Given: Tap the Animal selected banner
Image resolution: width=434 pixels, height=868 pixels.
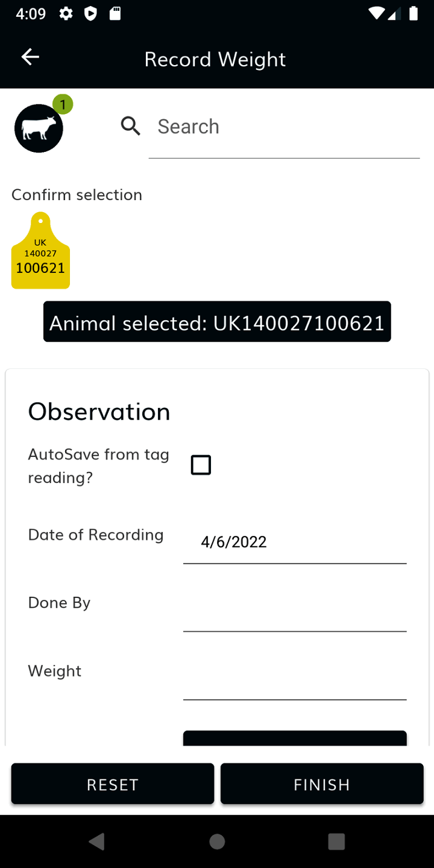Looking at the screenshot, I should tap(217, 322).
